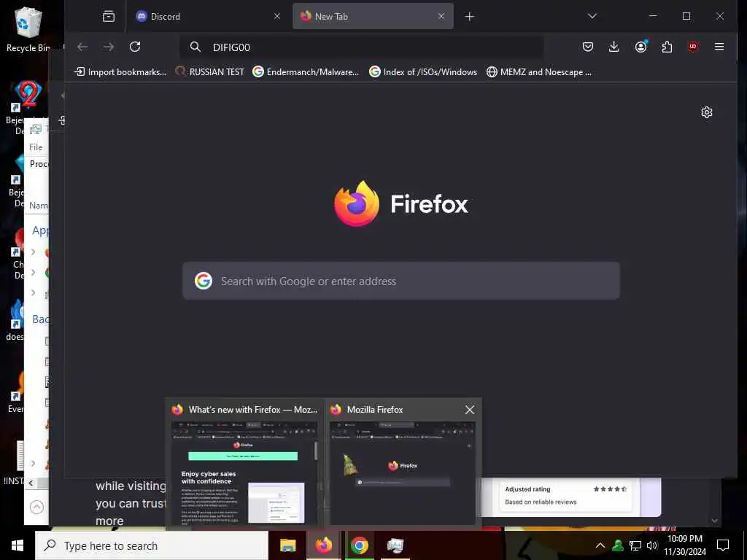The height and width of the screenshot is (560, 747).
Task: Open the Extensions puzzle-piece menu
Action: click(667, 47)
